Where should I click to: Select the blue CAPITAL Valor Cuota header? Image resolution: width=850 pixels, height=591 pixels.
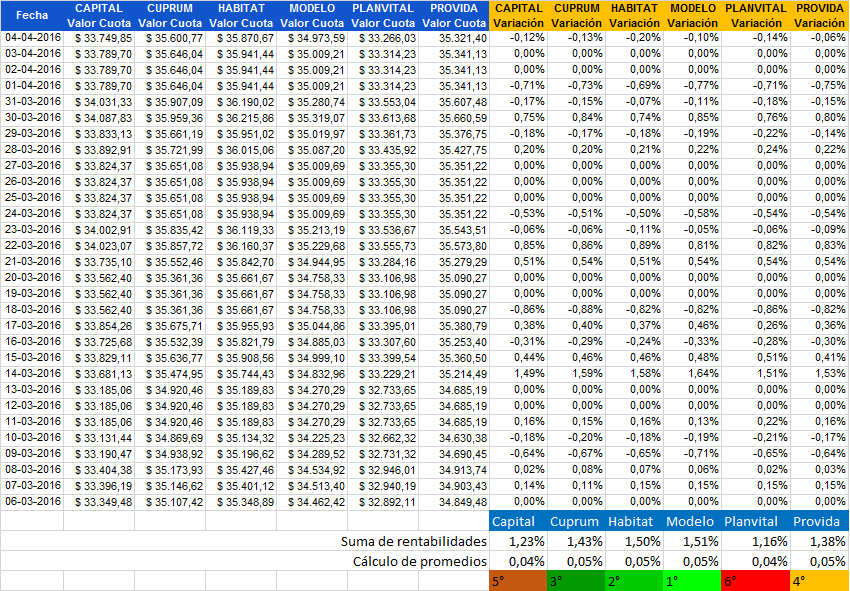tap(99, 16)
